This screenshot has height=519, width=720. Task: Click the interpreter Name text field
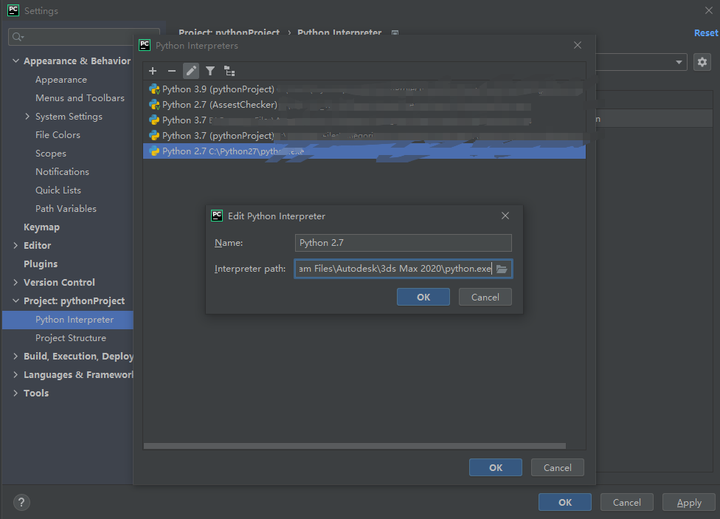click(x=404, y=243)
